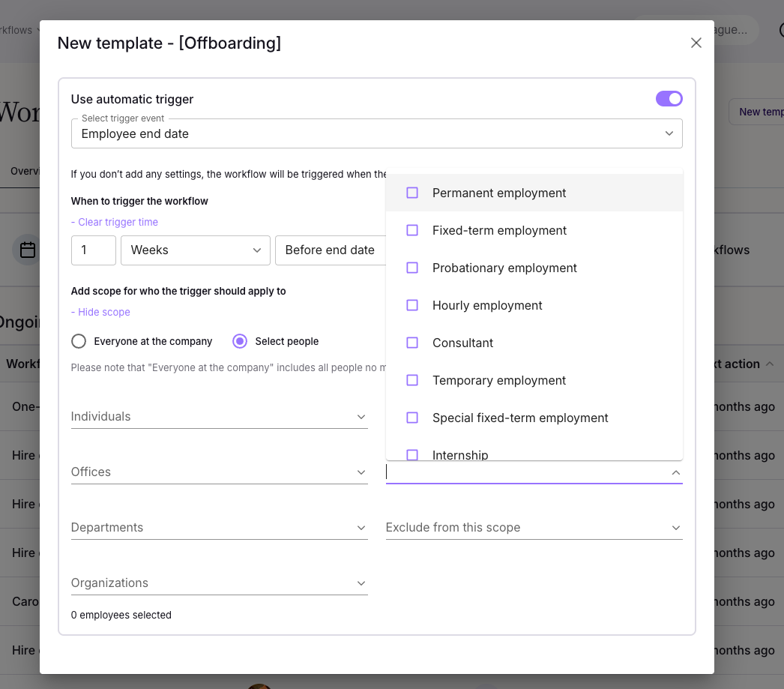The width and height of the screenshot is (784, 689).
Task: Check the Permanent employment checkbox
Action: click(412, 193)
